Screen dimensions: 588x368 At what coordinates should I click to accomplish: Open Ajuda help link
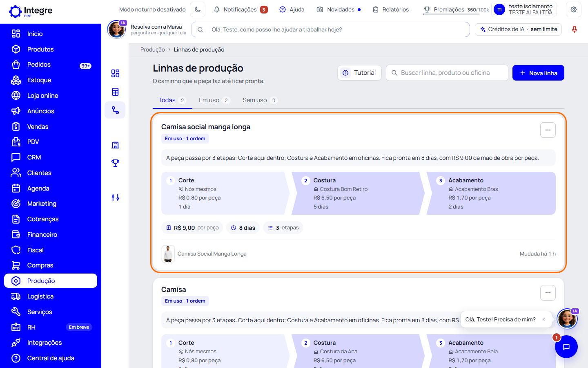click(292, 9)
